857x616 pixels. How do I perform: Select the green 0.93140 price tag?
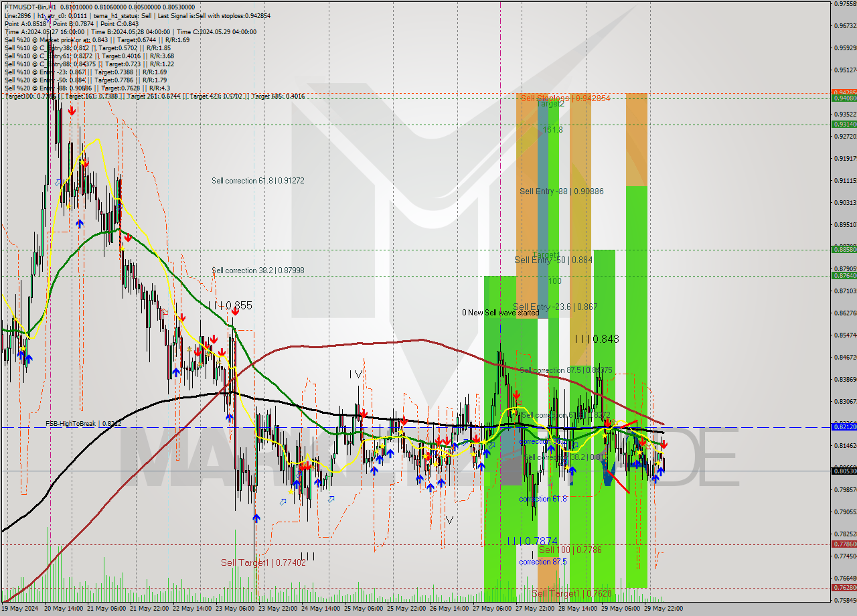tap(844, 125)
